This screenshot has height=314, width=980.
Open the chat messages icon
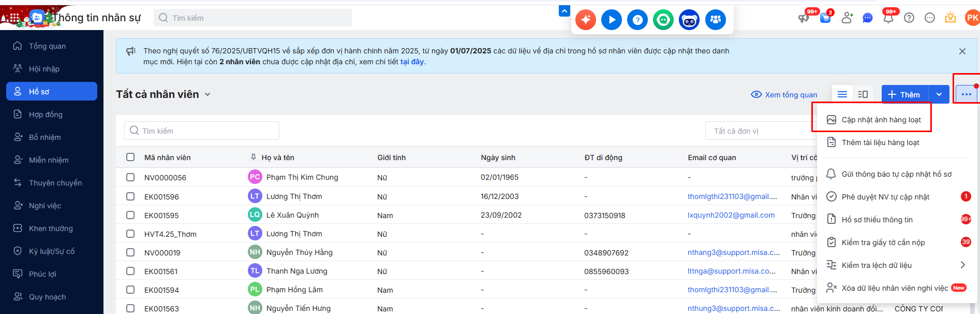click(x=868, y=18)
